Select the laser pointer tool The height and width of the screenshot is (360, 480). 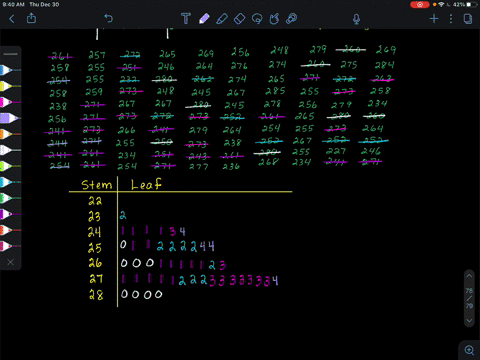coord(292,19)
